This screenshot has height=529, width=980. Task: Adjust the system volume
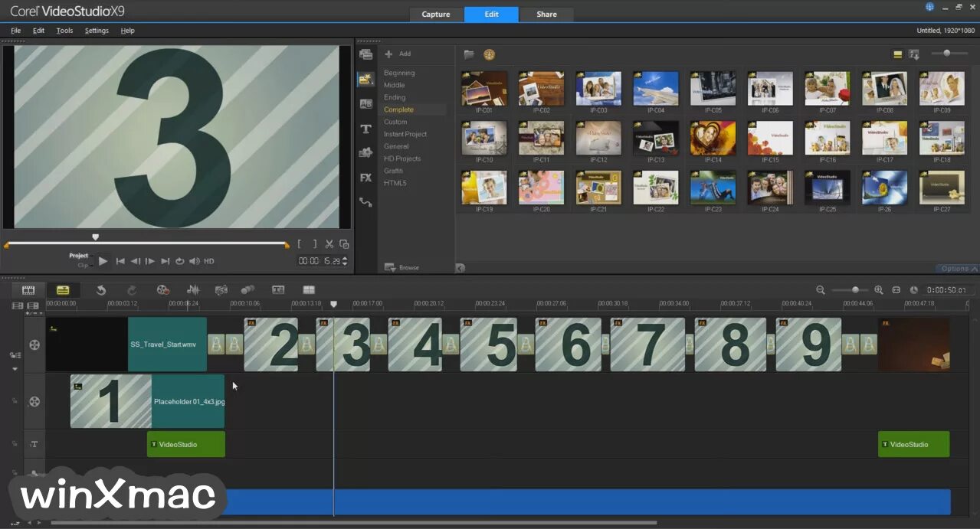pos(195,261)
